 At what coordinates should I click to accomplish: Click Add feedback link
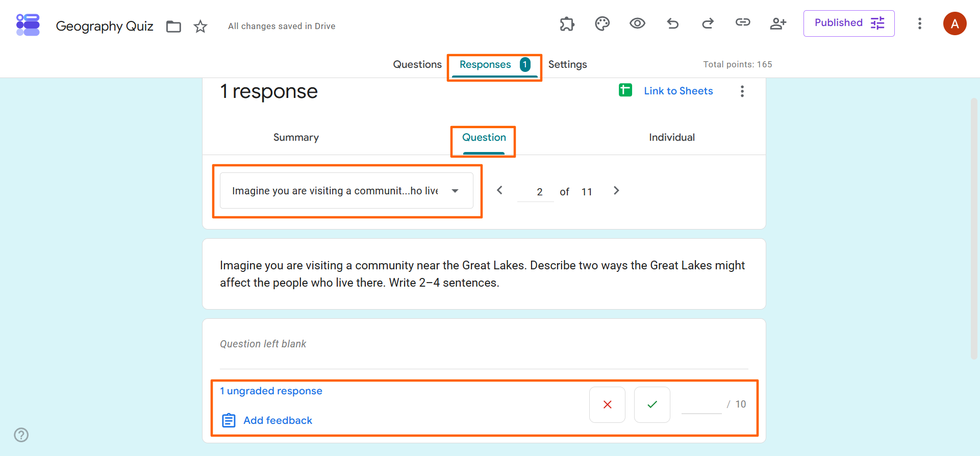[267, 420]
